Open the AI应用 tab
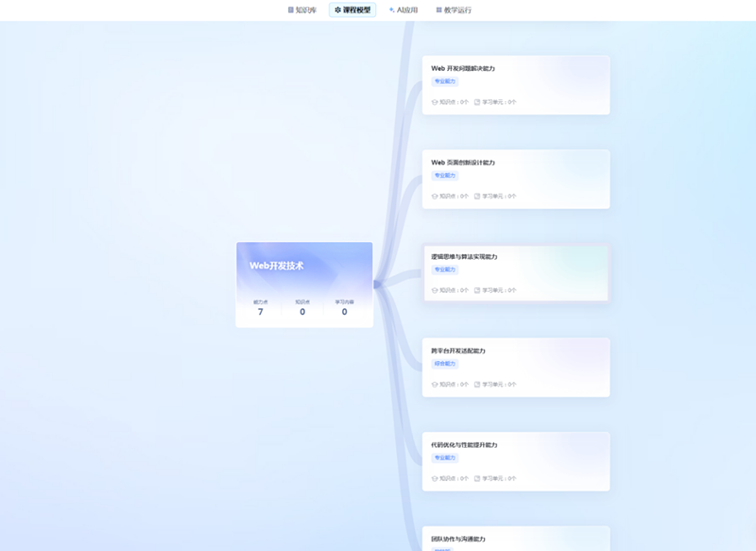This screenshot has height=551, width=756. (x=403, y=10)
